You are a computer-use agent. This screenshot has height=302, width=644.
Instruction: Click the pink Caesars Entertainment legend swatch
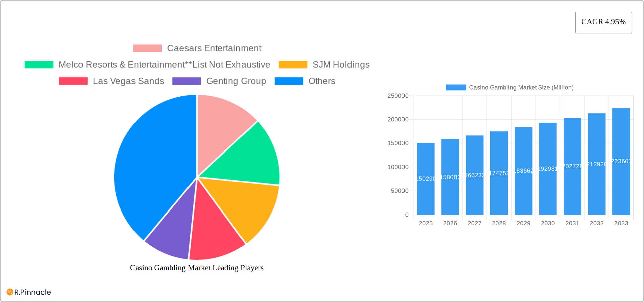coord(147,48)
